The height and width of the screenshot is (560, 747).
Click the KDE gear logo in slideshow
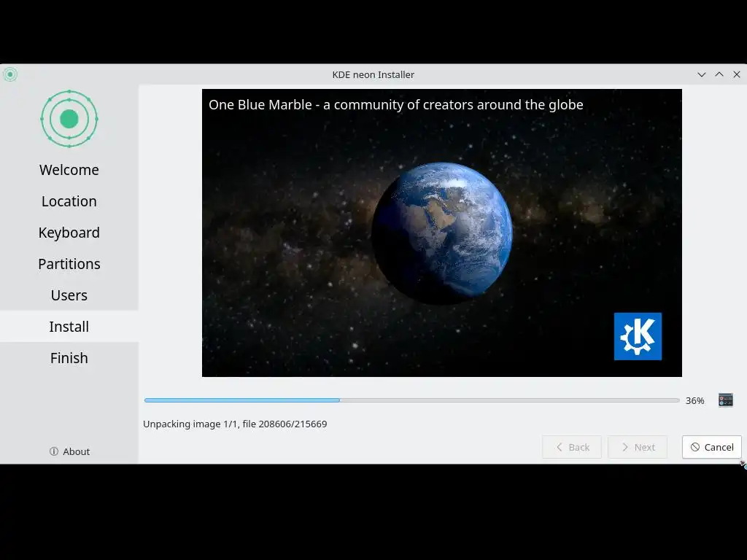[x=638, y=336]
